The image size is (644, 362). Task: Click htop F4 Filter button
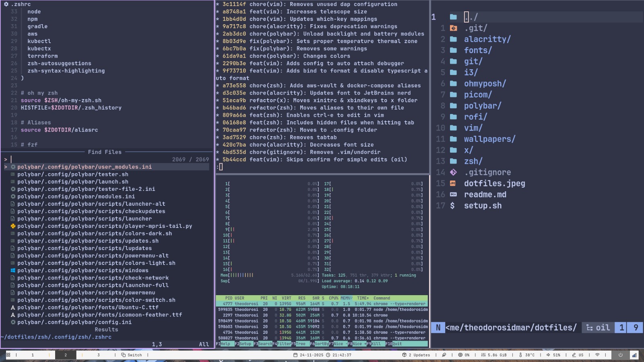pos(282,343)
